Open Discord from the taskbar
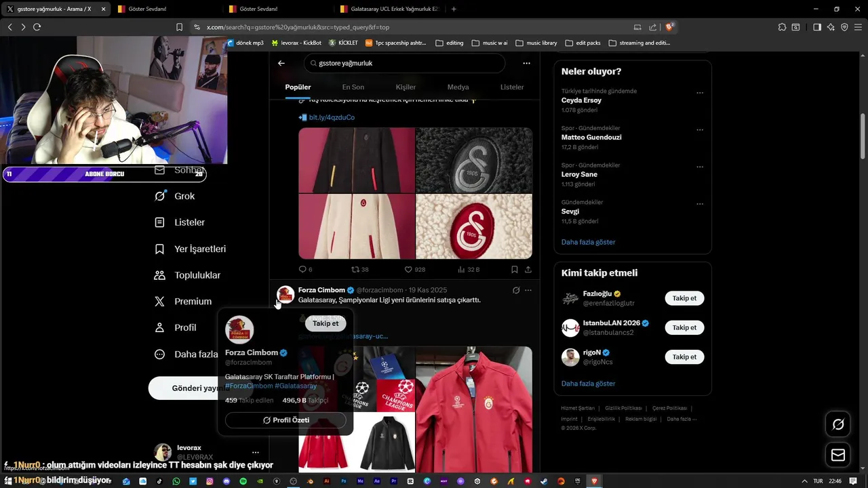The height and width of the screenshot is (488, 868). click(x=226, y=481)
